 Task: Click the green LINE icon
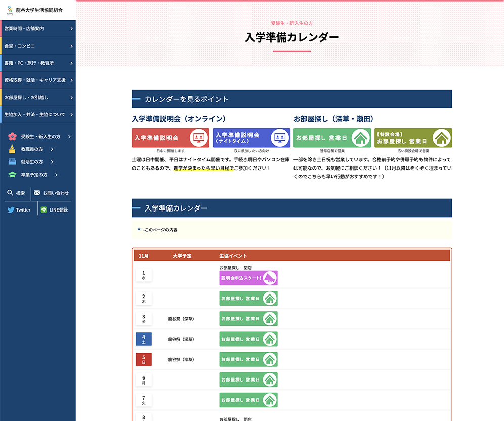pos(44,209)
